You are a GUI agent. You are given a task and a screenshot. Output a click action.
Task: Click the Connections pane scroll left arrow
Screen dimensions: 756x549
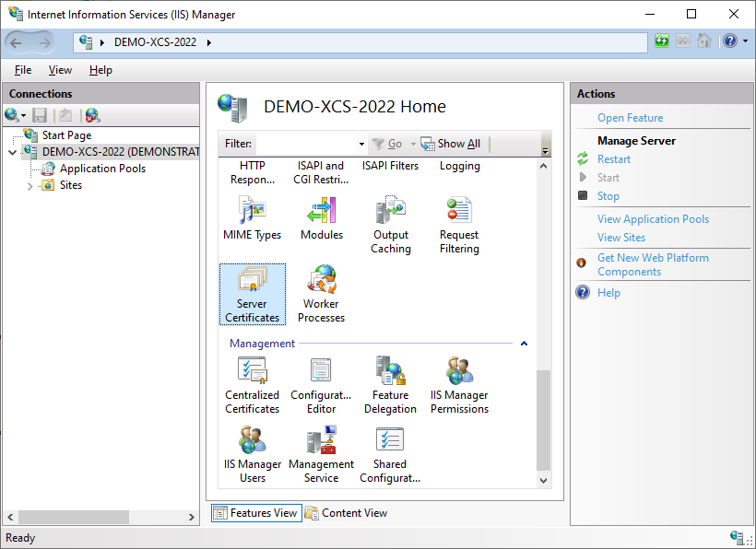coord(10,517)
